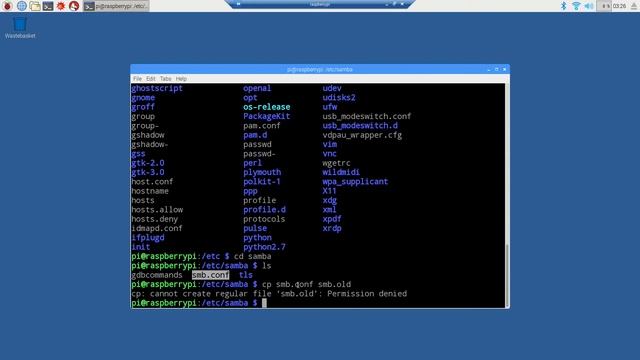Click the remote-session connection bar at top
640x360 pixels.
[x=320, y=4]
